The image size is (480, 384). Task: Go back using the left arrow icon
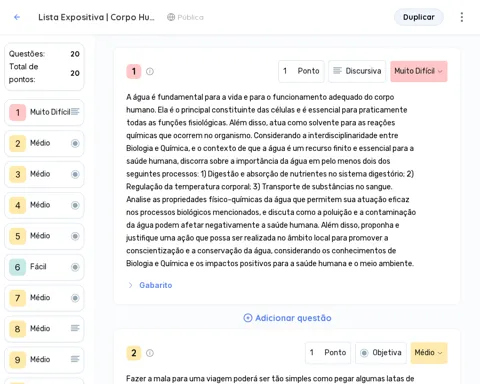[17, 17]
